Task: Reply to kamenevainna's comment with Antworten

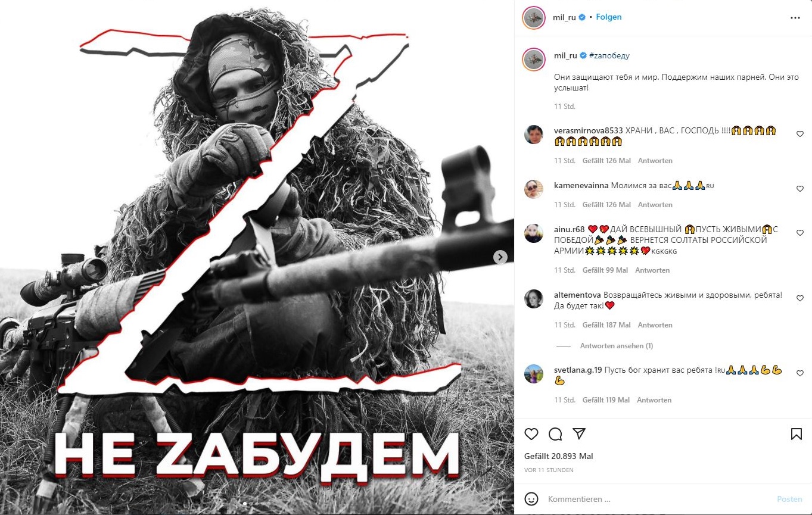Action: coord(655,205)
